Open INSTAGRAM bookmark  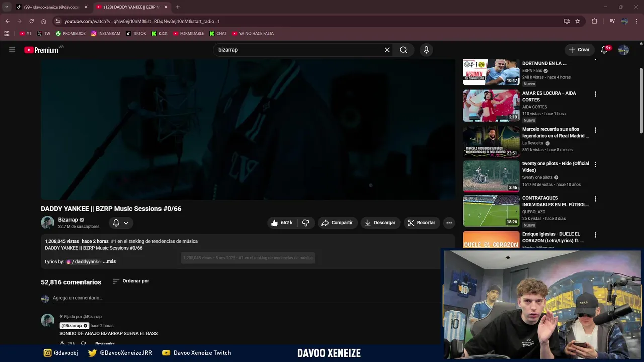tap(106, 34)
